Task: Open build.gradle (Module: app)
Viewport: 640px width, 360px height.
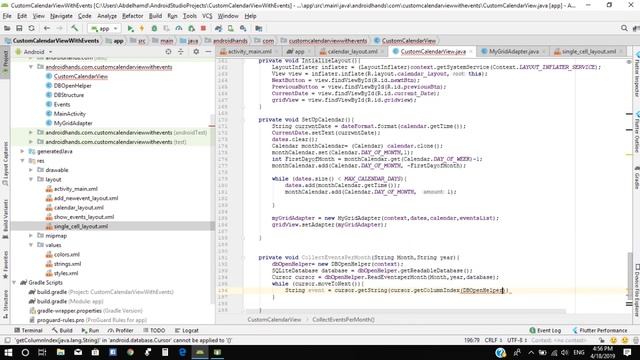Action: (x=69, y=302)
